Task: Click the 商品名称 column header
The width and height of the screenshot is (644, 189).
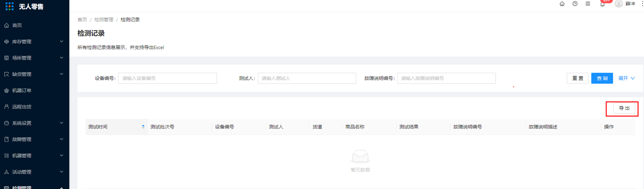Action: [369, 127]
